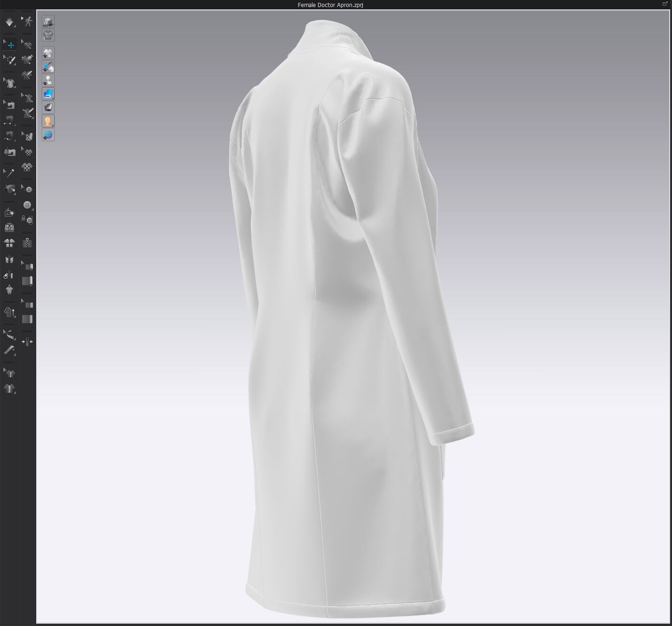Select the button placement tool

(x=27, y=204)
